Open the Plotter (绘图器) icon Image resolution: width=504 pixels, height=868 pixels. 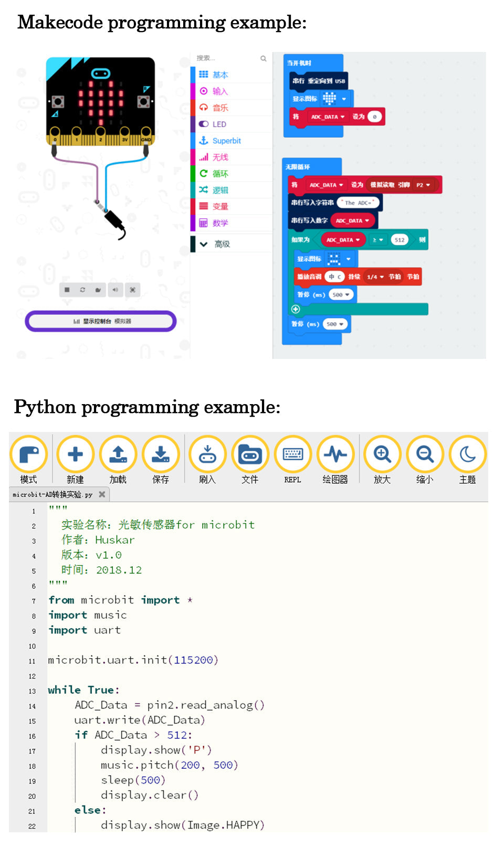click(335, 454)
